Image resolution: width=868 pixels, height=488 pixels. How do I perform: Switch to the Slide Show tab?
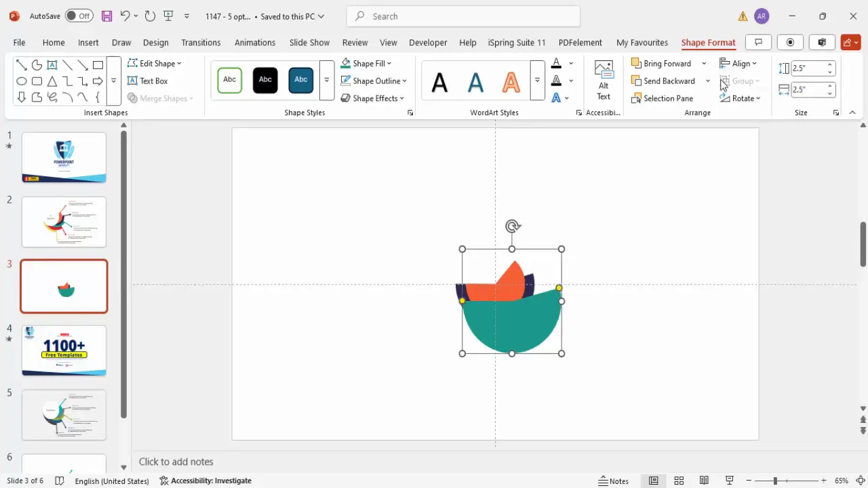(x=309, y=42)
